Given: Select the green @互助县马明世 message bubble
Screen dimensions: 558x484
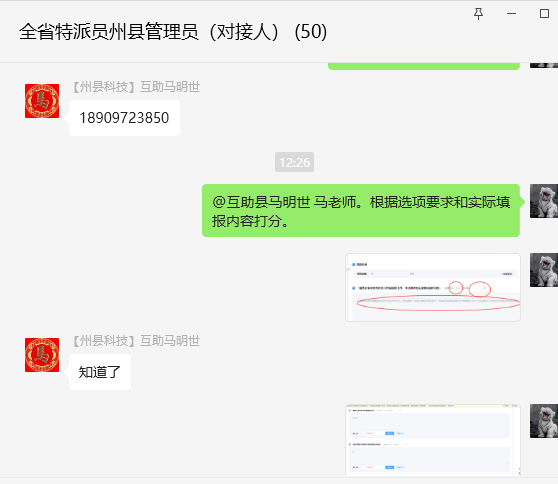Looking at the screenshot, I should (361, 211).
